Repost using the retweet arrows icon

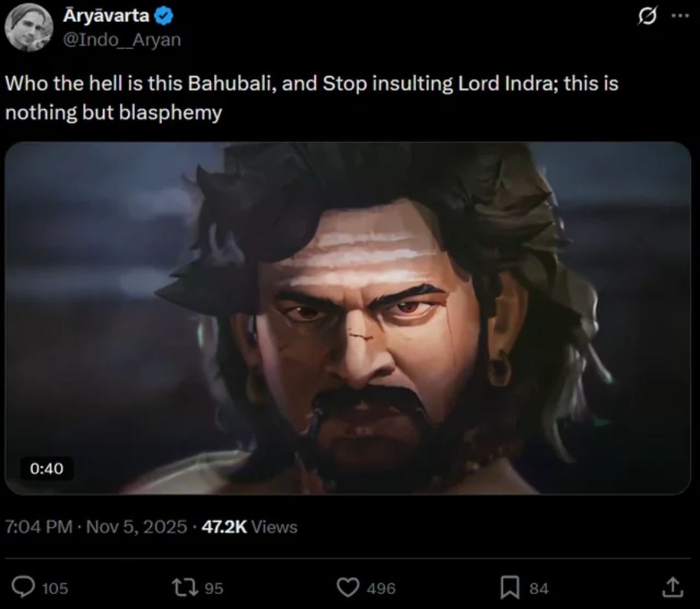click(x=186, y=587)
